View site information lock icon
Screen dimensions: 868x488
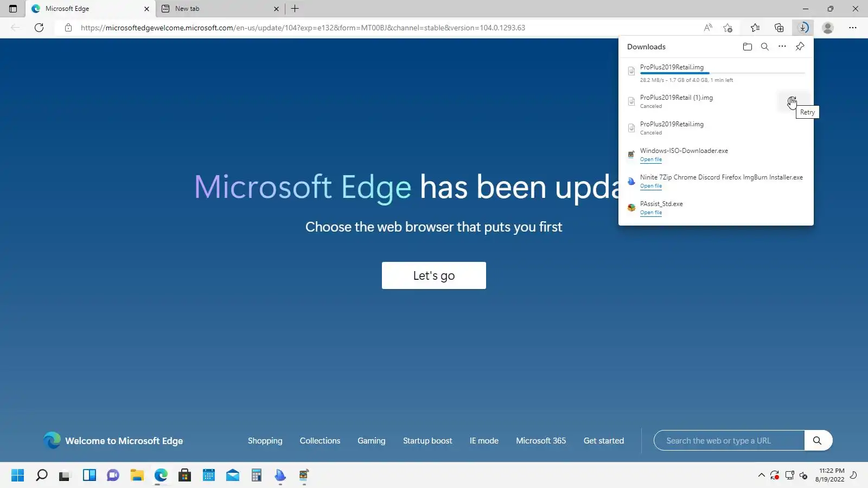68,28
